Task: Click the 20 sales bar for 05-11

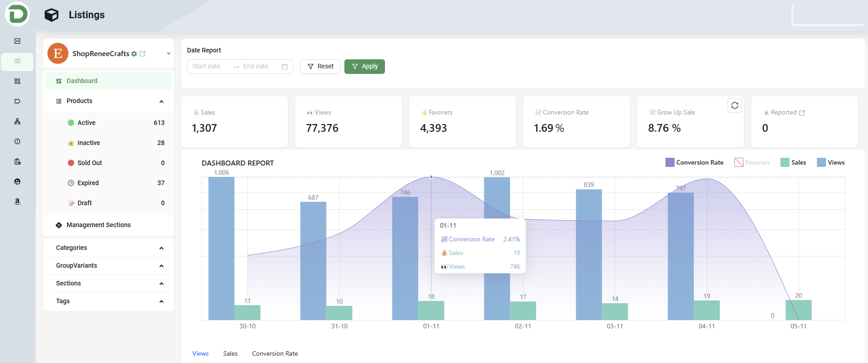Action: 799,310
